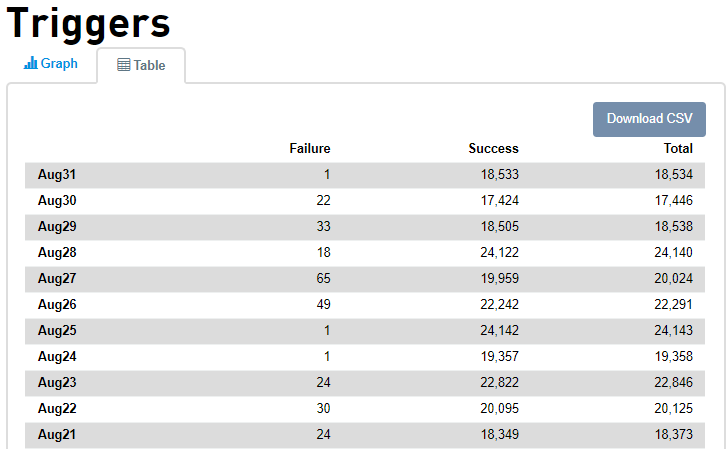Click the bar chart icon on Graph tab
Screen dimensions: 727x449
pos(31,64)
